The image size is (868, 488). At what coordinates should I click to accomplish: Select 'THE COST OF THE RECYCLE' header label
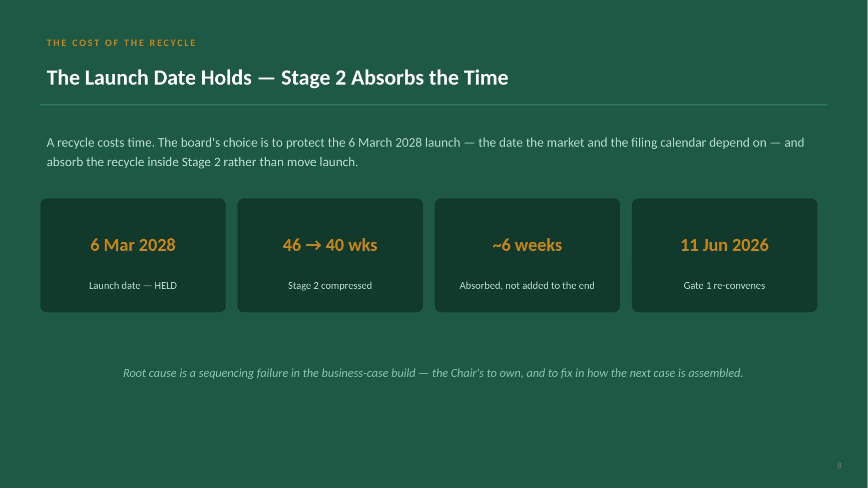pos(121,43)
